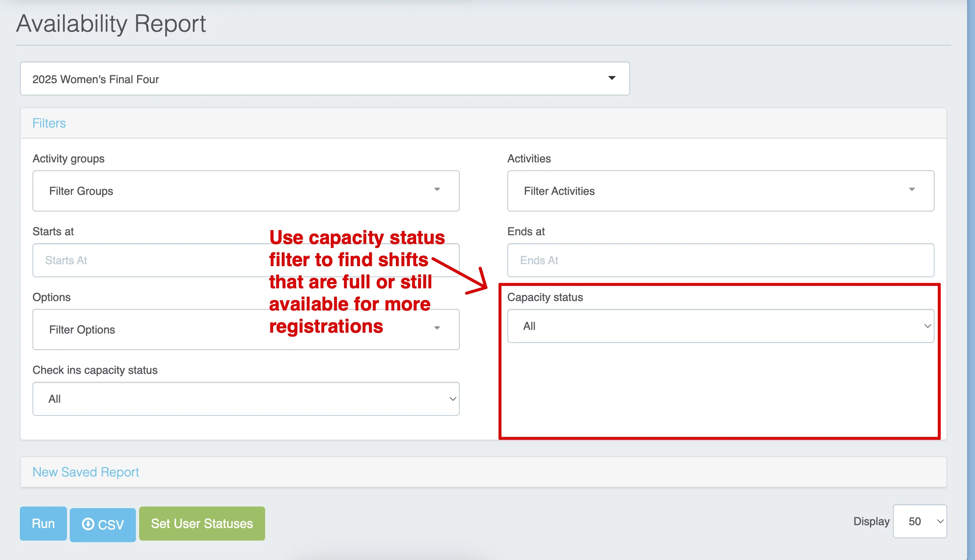Click the Capacity status label
Screen dimensions: 975x560
click(x=545, y=297)
